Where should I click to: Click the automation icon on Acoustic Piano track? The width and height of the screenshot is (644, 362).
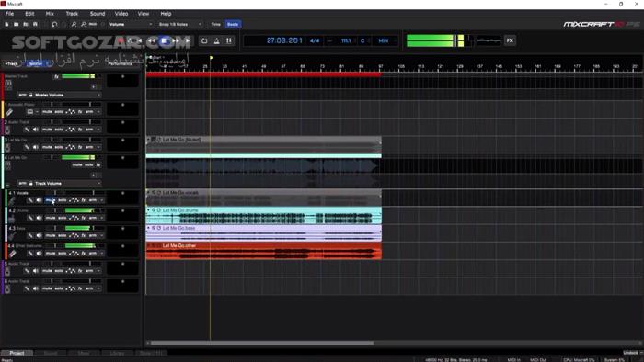[71, 112]
